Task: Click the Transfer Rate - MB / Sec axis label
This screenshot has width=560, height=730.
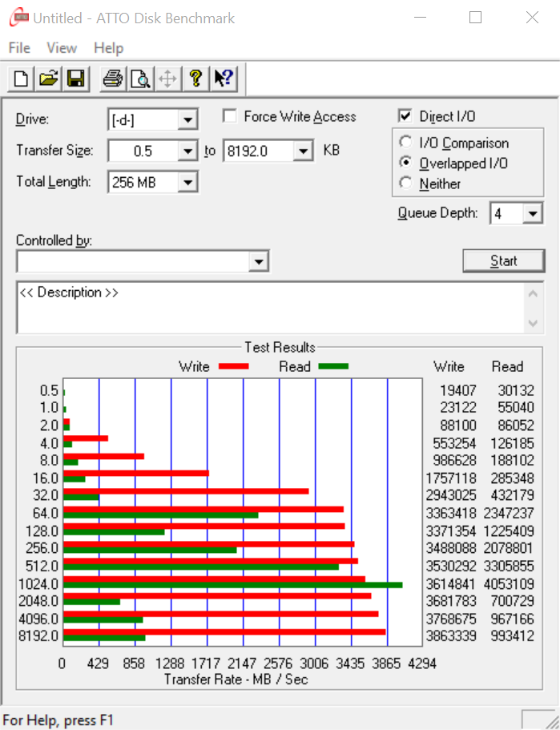Action: pos(236,680)
